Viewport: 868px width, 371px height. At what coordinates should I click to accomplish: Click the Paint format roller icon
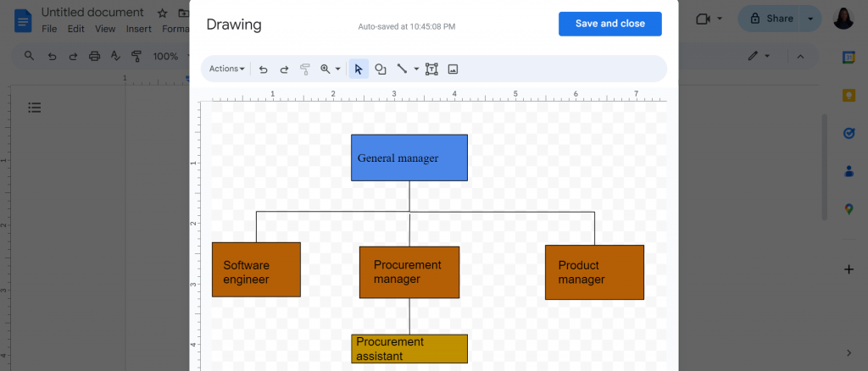tap(304, 69)
